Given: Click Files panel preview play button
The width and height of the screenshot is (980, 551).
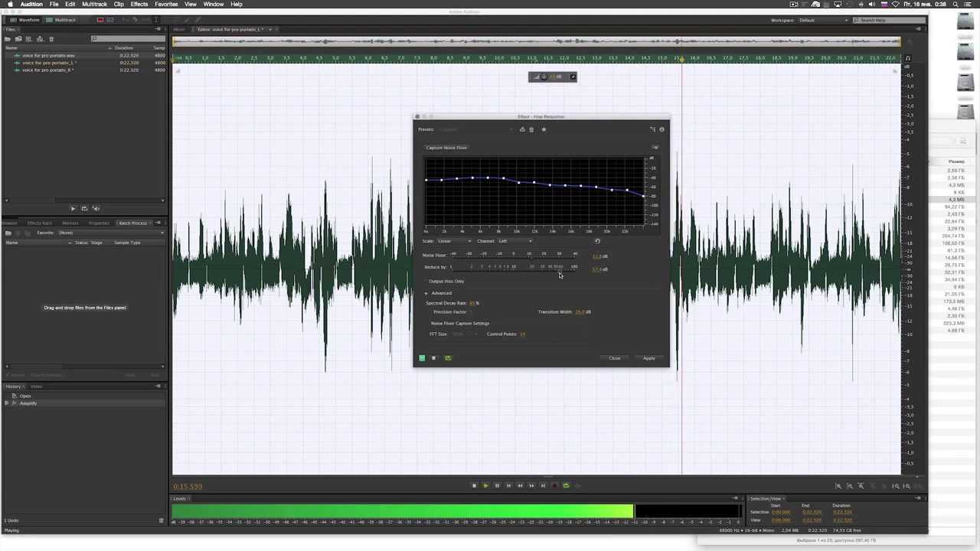Looking at the screenshot, I should pos(73,208).
